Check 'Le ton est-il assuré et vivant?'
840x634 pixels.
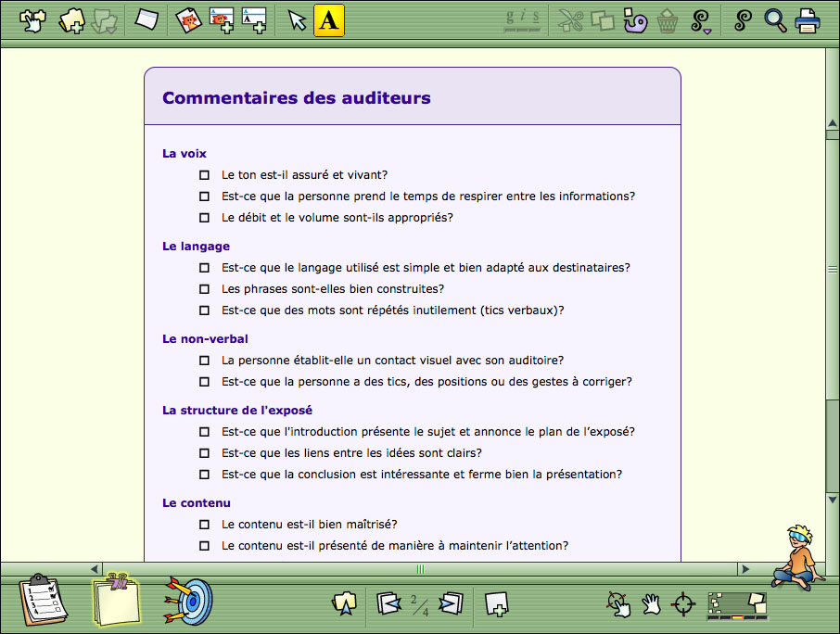(x=204, y=175)
